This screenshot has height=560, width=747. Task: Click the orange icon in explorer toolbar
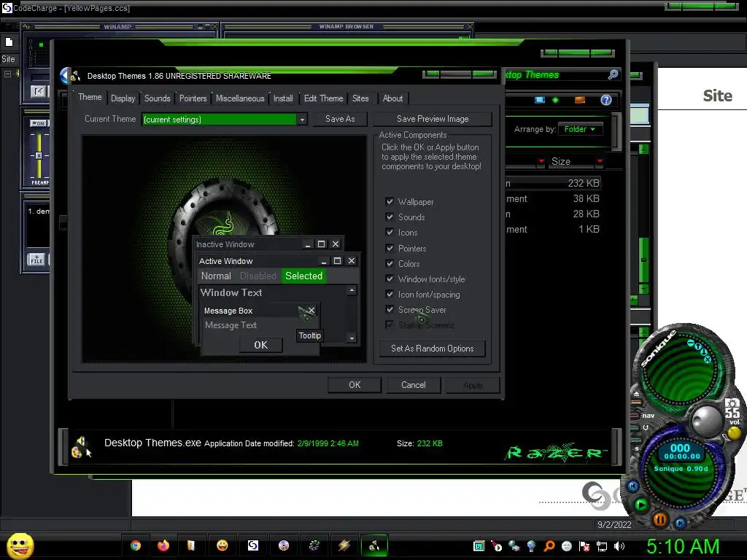[580, 100]
